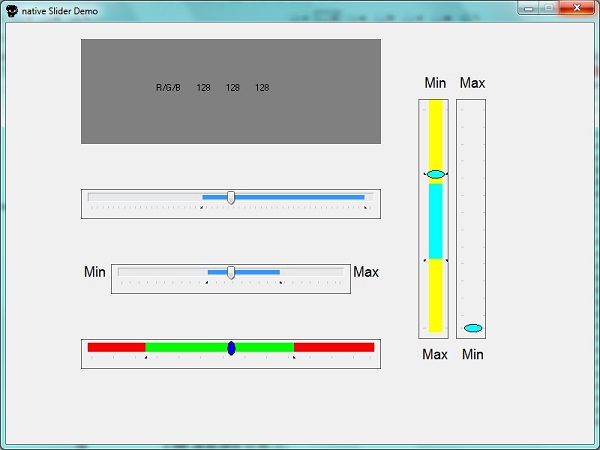This screenshot has height=450, width=600.
Task: Click the lower yellow segment of the vertical slider
Action: [x=435, y=295]
